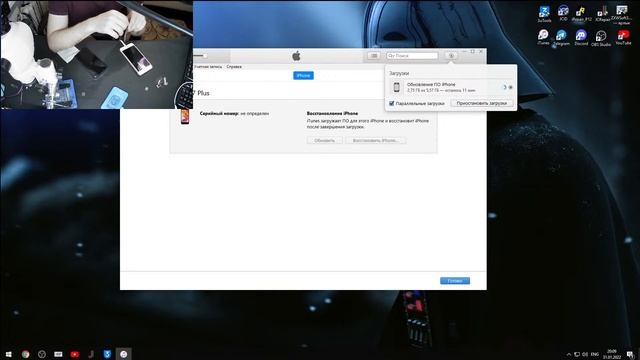Click the volume icon in system tray
Screen dimensions: 640x360
click(x=585, y=354)
